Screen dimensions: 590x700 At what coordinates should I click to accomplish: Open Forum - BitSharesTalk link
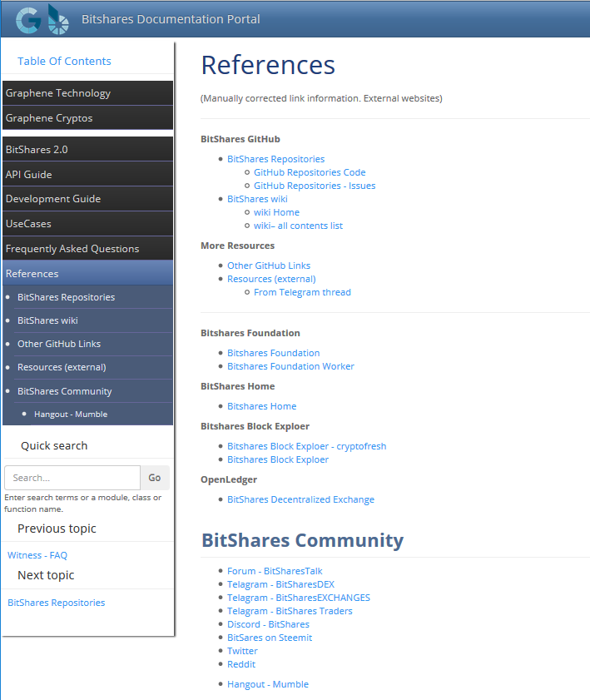[275, 571]
